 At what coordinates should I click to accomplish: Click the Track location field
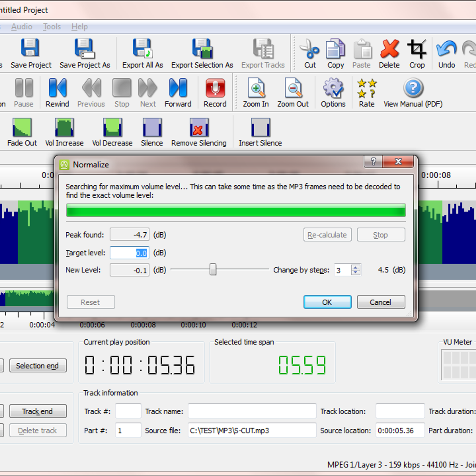(400, 411)
